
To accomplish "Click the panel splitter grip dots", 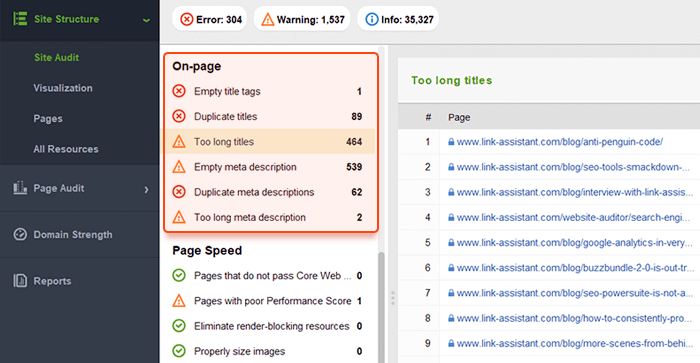I will [x=392, y=298].
